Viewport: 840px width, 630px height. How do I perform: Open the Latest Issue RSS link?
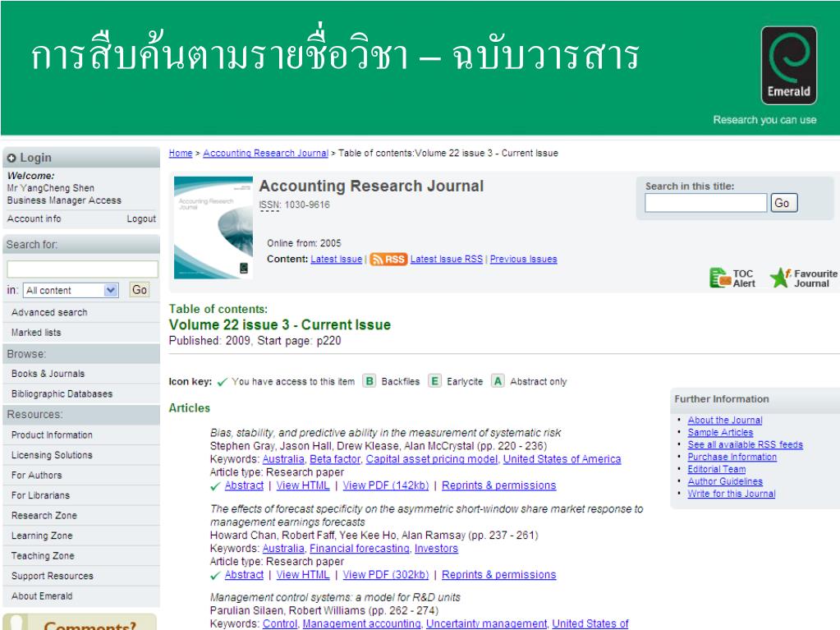point(446,260)
